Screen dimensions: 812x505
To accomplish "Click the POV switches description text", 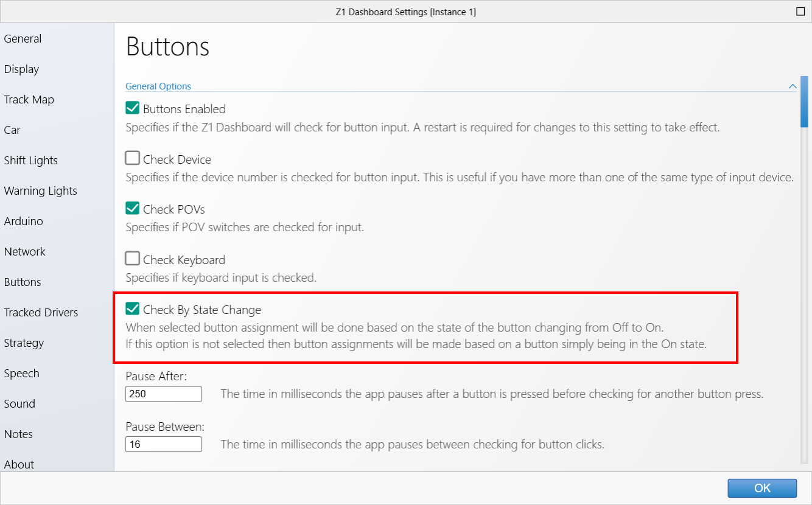I will [x=245, y=228].
